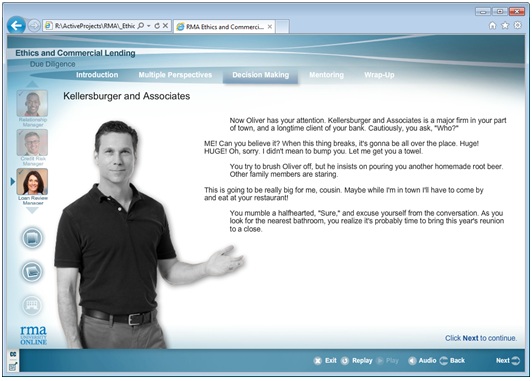Select the Loan Review Manager portrait
Viewport: 532px width, 381px height.
coord(32,182)
